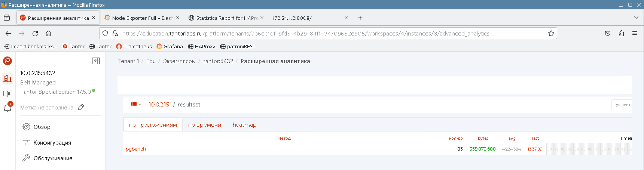This screenshot has height=170, width=644.
Task: Open the Grafana bookmark
Action: (x=170, y=47)
